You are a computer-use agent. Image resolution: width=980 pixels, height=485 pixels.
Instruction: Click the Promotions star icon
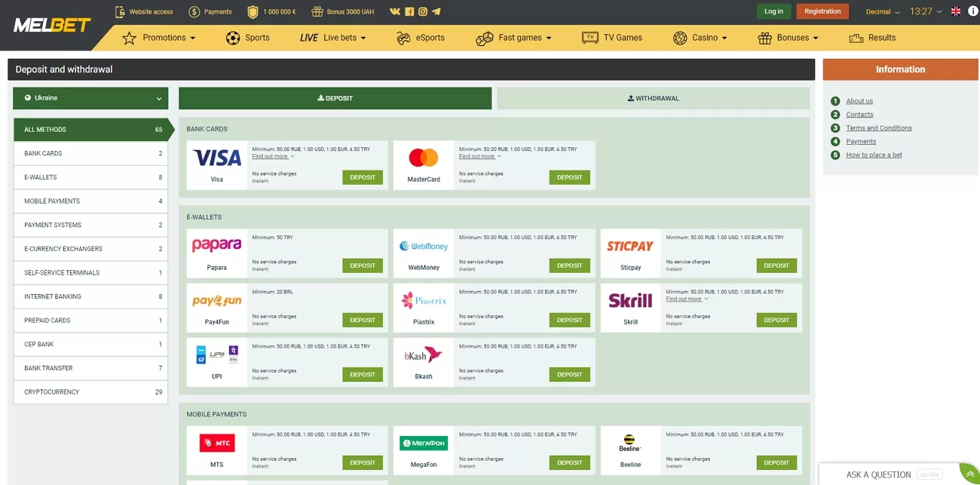point(129,38)
